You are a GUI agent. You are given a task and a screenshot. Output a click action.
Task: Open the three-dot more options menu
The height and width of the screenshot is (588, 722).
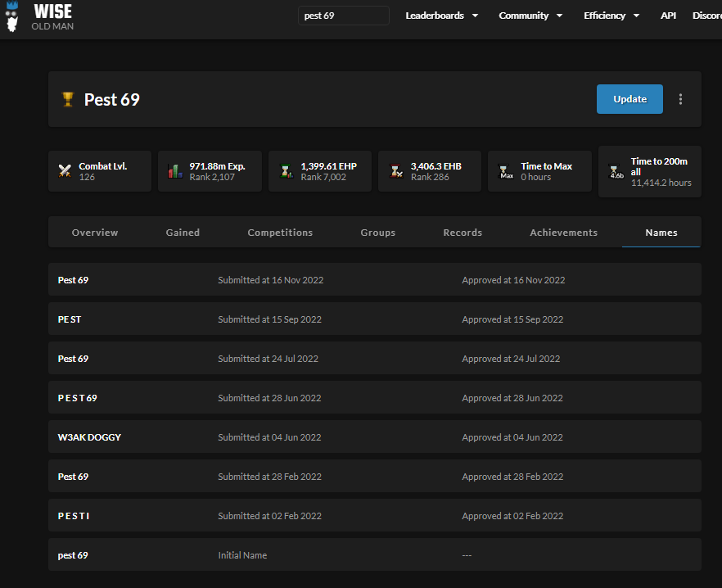680,99
